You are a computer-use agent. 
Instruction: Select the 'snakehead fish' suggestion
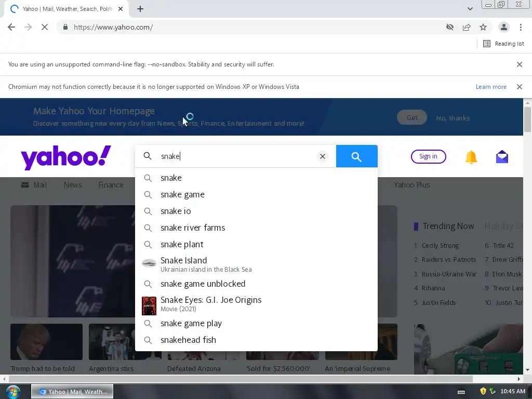click(256, 340)
